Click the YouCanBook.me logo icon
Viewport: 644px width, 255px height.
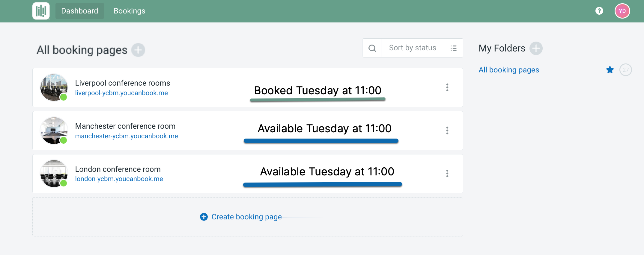point(41,11)
